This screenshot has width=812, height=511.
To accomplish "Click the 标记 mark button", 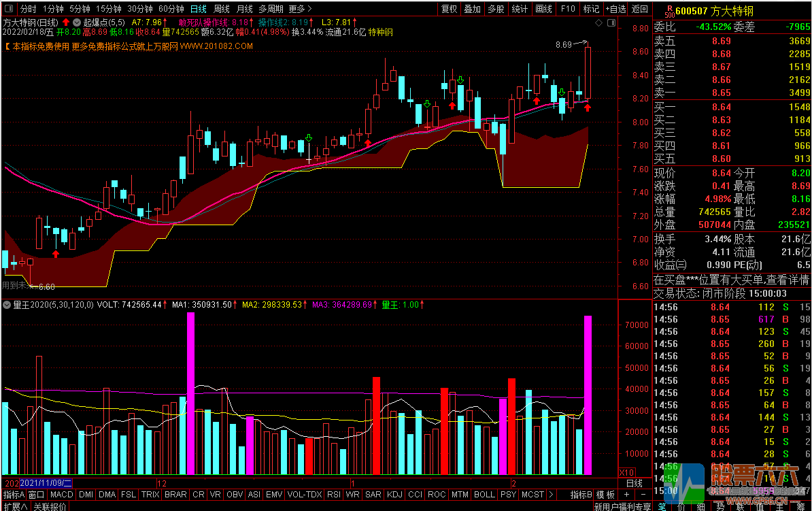I will click(591, 9).
